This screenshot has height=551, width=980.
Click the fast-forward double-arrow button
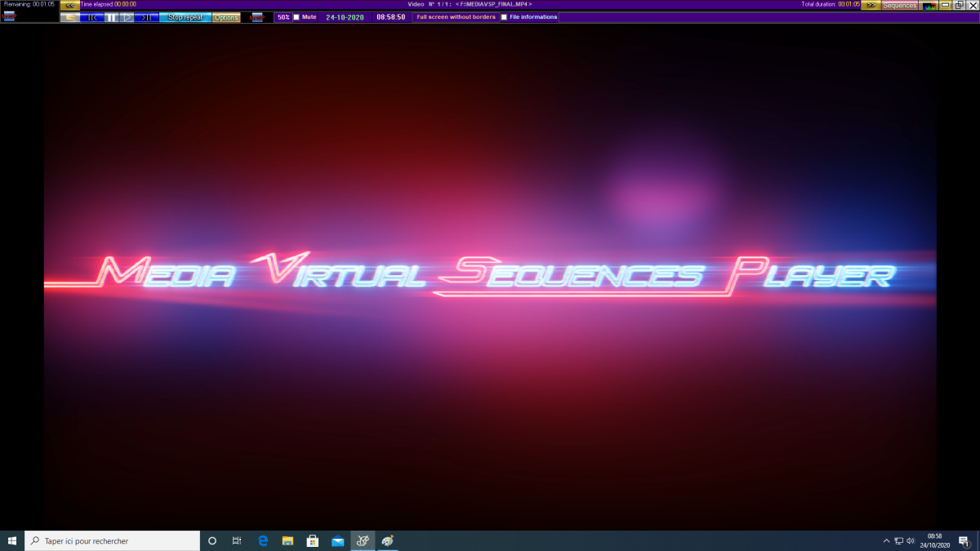[871, 5]
